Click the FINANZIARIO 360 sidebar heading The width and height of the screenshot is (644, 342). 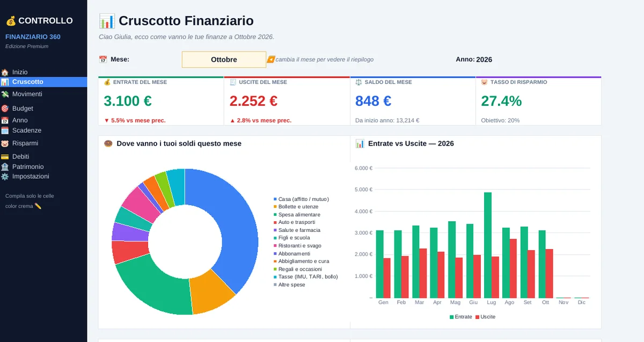33,37
